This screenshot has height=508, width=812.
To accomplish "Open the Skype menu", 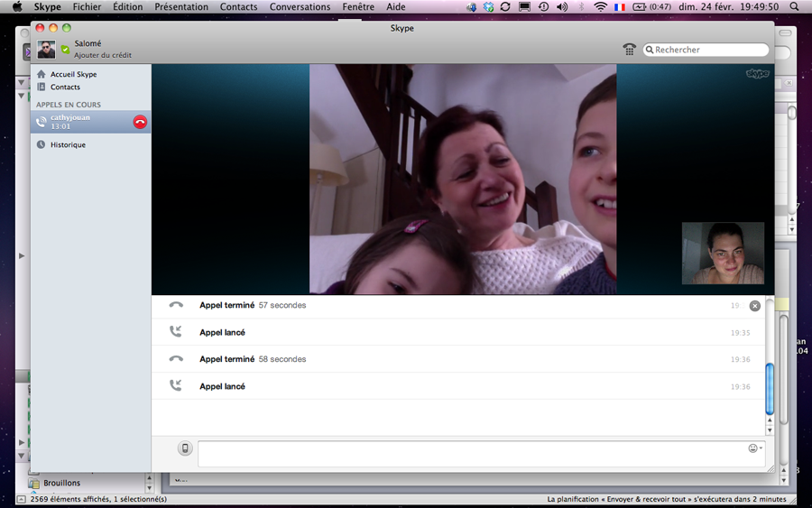I will [x=48, y=6].
